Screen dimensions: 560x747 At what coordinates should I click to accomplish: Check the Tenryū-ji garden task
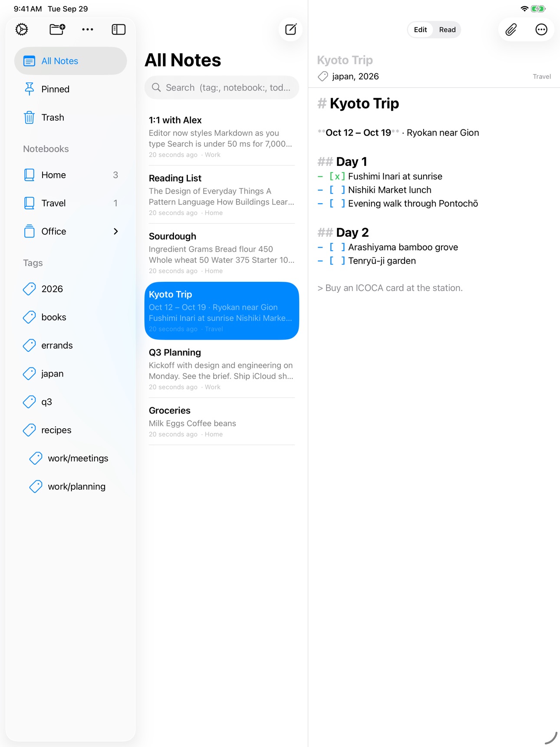(x=337, y=261)
